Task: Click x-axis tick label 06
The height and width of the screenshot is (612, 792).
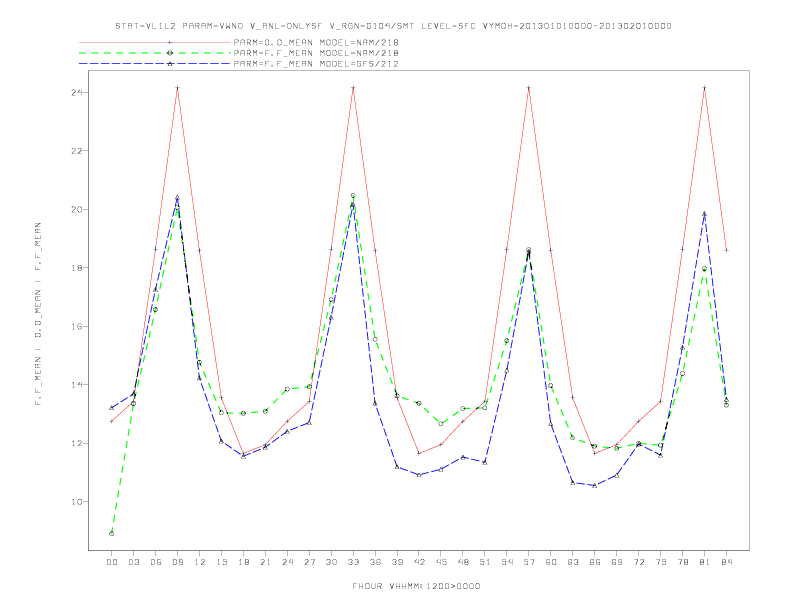Action: [x=156, y=562]
